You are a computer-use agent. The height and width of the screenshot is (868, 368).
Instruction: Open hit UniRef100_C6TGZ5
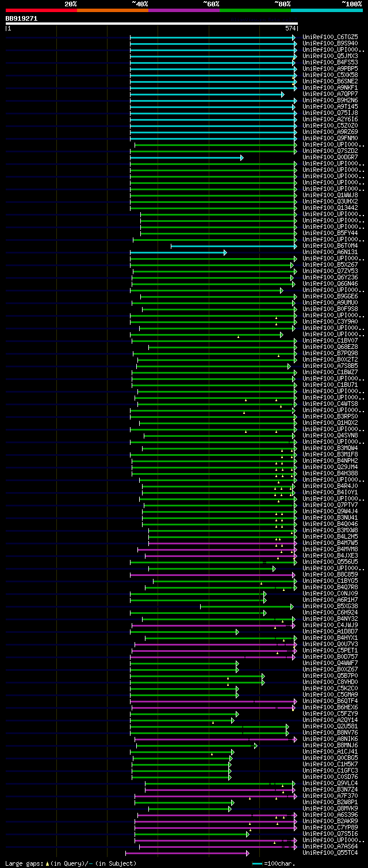330,37
